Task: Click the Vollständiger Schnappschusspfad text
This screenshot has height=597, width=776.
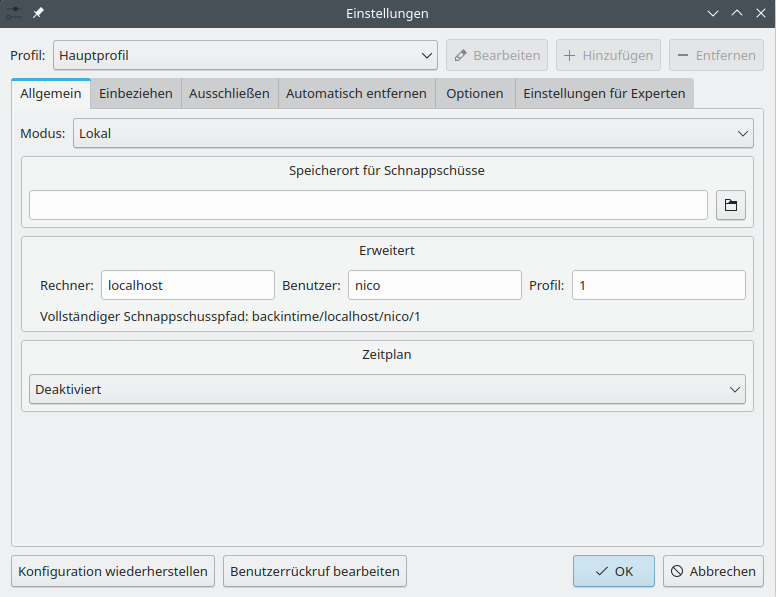Action: tap(230, 317)
